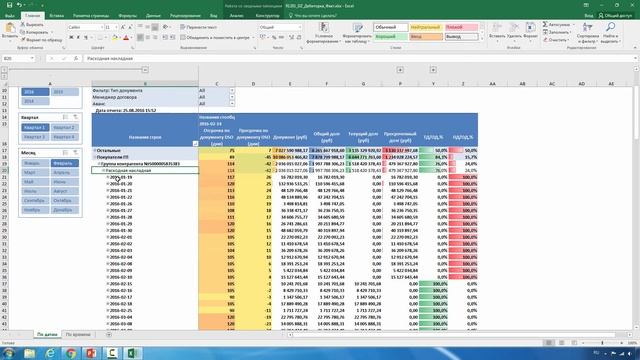Open Format as Table (Форматировать как таблицу)
The image size is (640, 360).
pyautogui.click(x=358, y=33)
